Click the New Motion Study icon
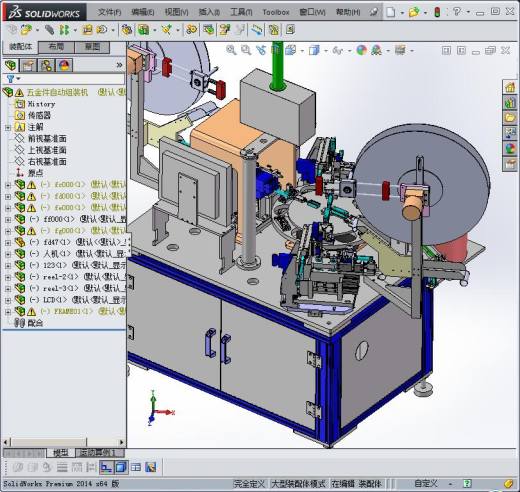The height and width of the screenshot is (492, 520). click(x=192, y=30)
